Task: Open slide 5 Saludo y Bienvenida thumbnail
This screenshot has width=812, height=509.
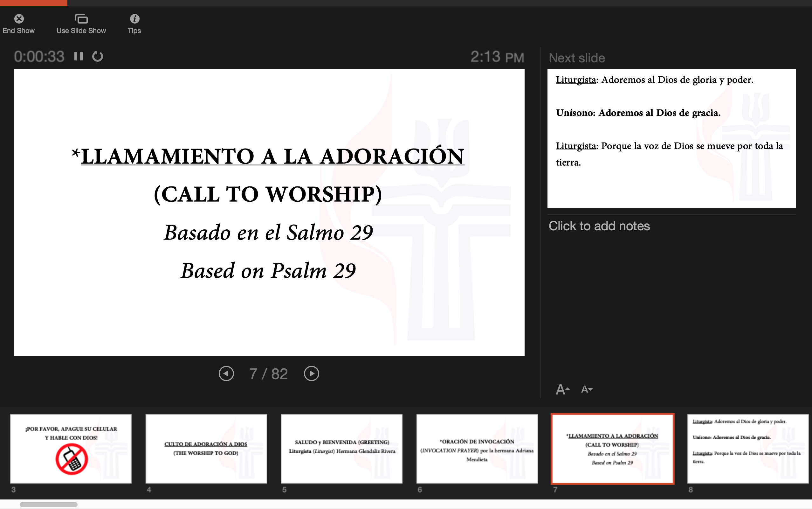Action: [x=341, y=449]
